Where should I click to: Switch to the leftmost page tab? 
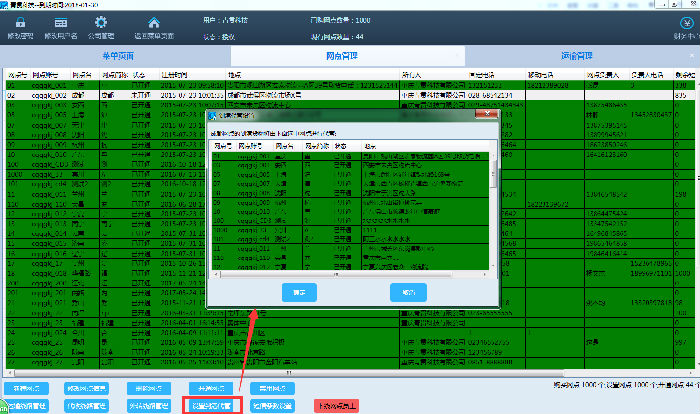tap(116, 56)
